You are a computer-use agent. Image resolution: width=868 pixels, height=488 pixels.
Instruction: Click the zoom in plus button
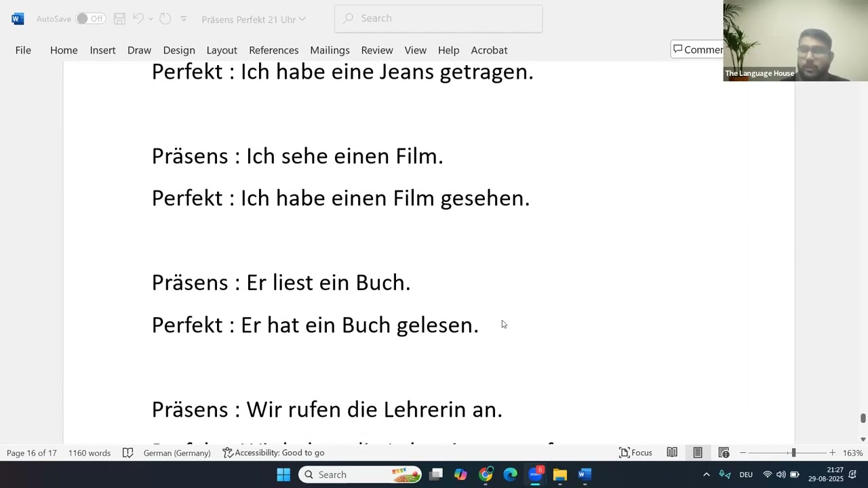click(x=832, y=453)
